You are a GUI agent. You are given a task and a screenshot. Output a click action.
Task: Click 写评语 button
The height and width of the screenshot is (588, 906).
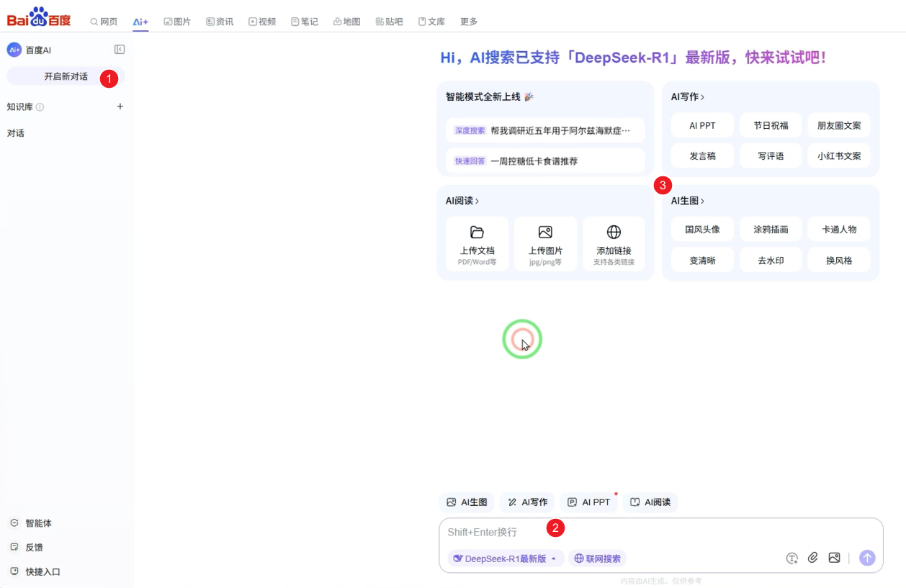[771, 155]
